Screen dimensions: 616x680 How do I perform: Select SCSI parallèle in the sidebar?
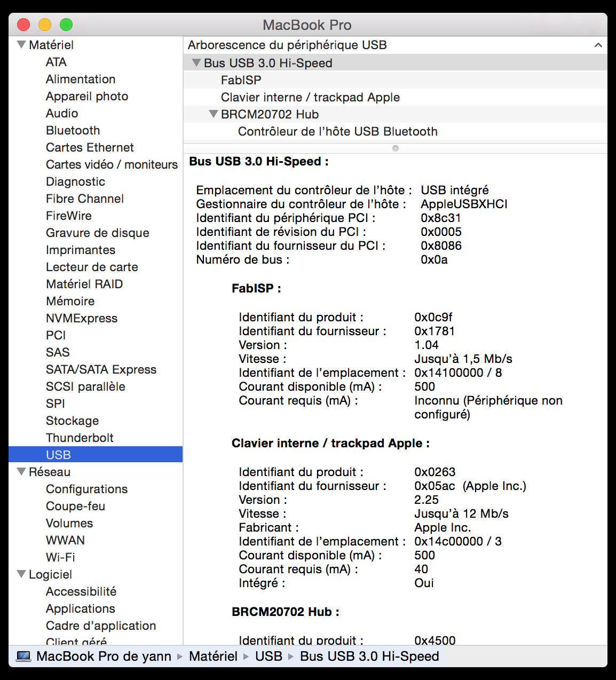pos(85,386)
